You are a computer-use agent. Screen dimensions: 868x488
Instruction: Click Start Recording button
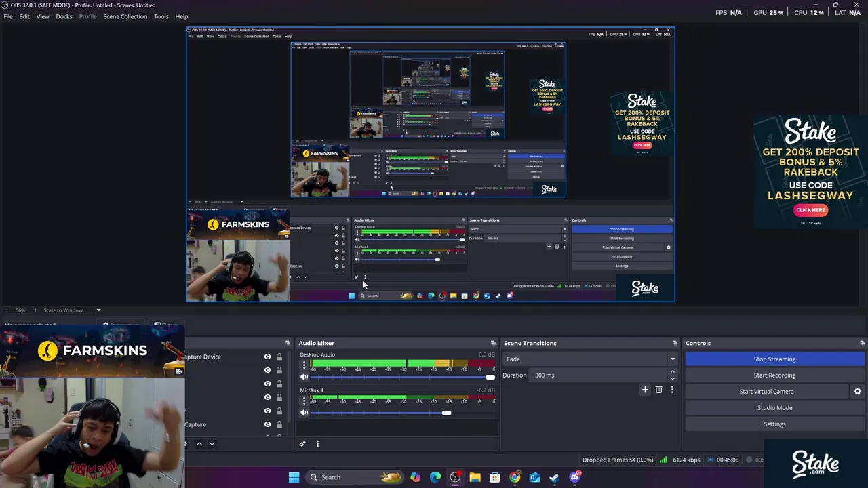(x=774, y=375)
